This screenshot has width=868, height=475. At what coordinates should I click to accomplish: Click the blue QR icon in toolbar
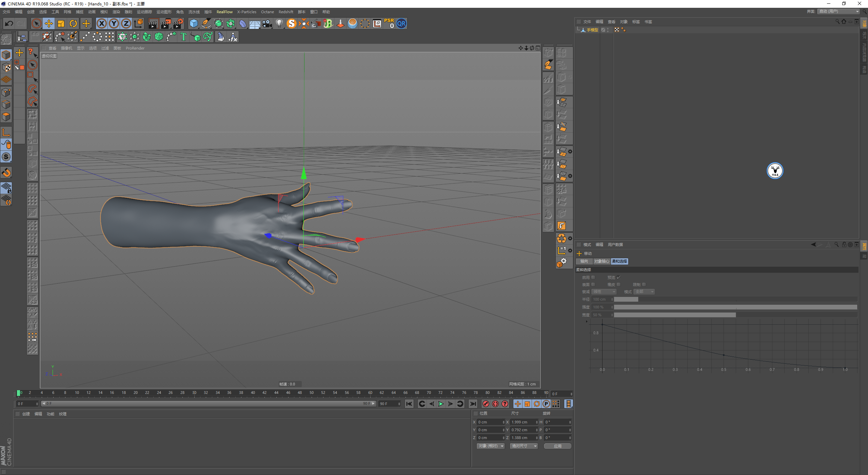click(401, 23)
